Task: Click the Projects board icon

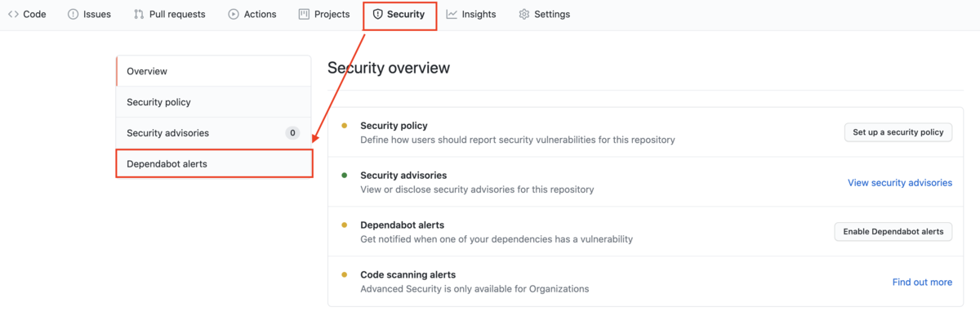Action: [304, 14]
